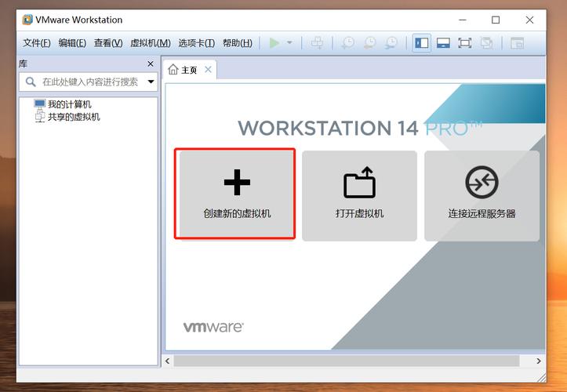
Task: Click the left arrow of horizontal scrollbar
Action: click(167, 361)
